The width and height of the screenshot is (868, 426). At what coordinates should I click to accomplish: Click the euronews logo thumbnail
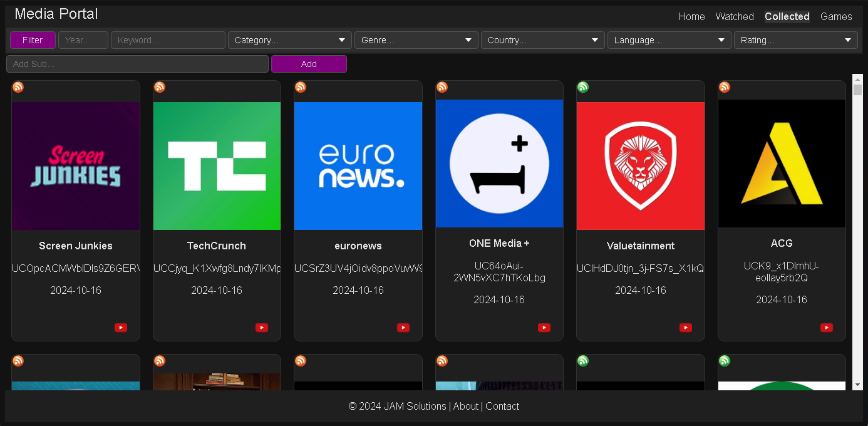358,166
